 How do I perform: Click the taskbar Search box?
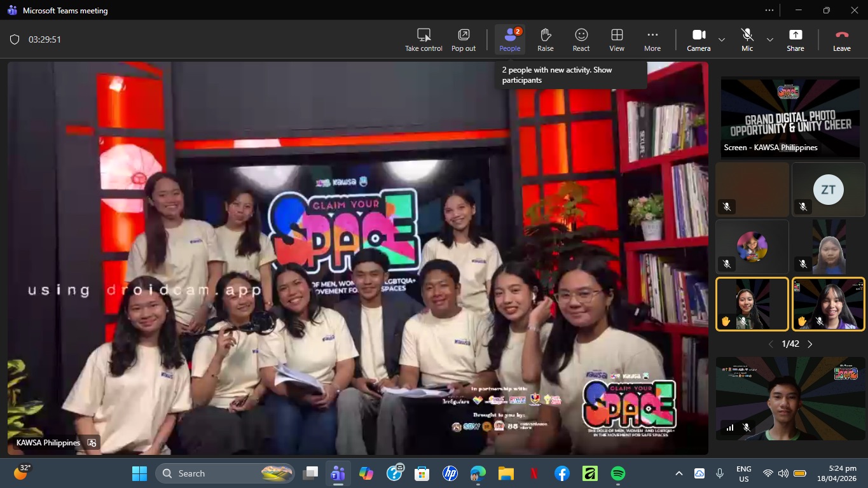pyautogui.click(x=225, y=473)
